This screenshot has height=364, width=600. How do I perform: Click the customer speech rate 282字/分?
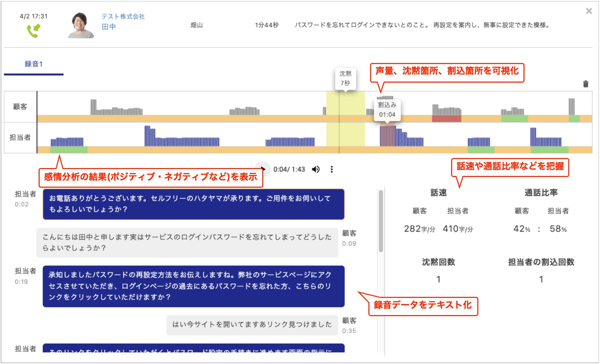click(420, 229)
